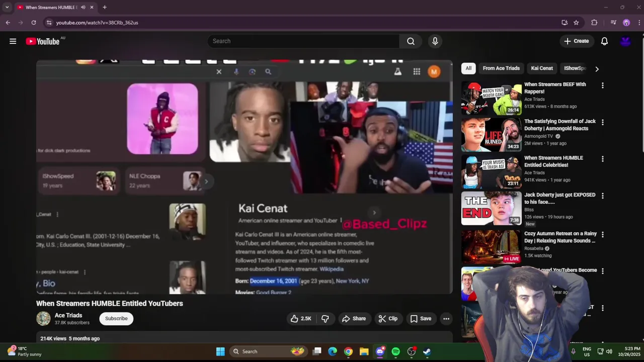Start voice search with the microphone icon

(435, 41)
